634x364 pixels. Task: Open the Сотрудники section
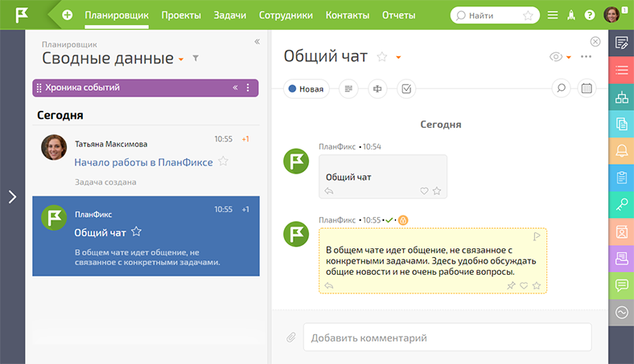coord(286,15)
